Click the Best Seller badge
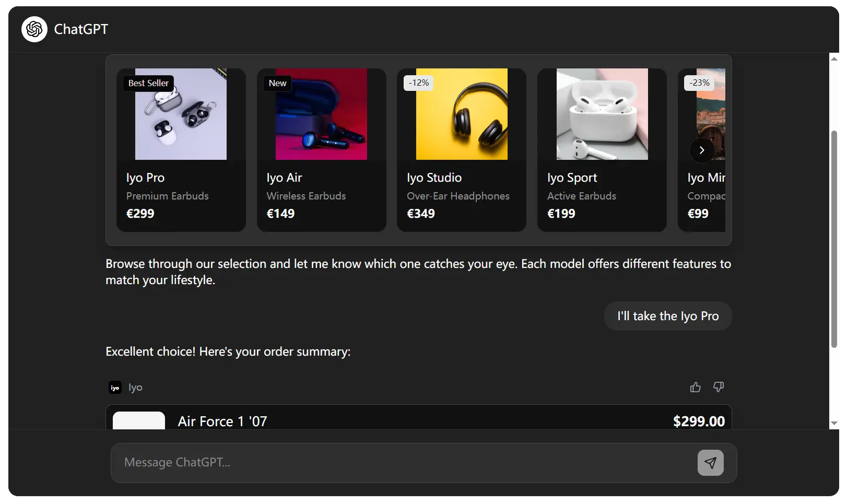The image size is (847, 504). (x=148, y=83)
